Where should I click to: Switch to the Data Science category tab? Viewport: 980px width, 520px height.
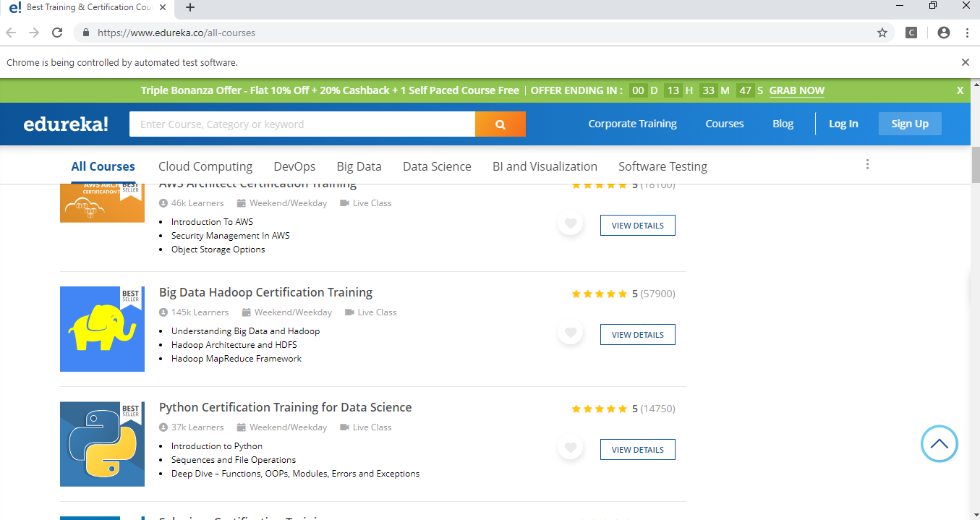point(437,166)
